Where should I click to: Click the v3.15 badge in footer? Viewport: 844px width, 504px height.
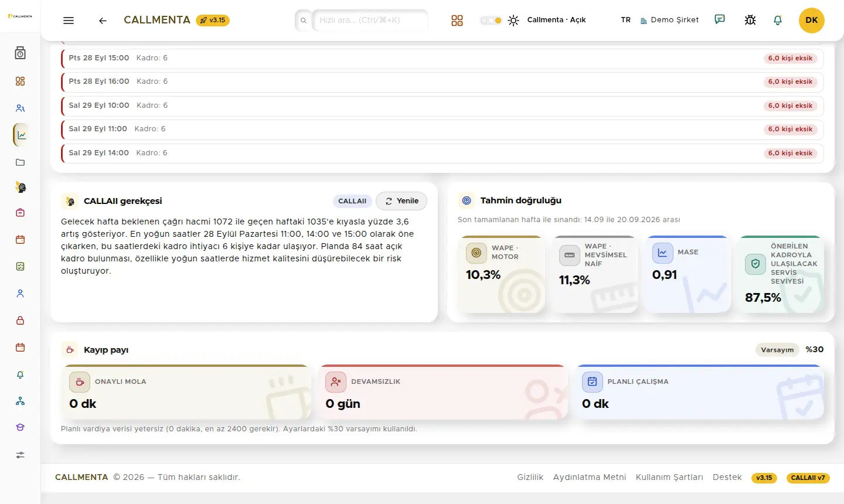pos(764,478)
